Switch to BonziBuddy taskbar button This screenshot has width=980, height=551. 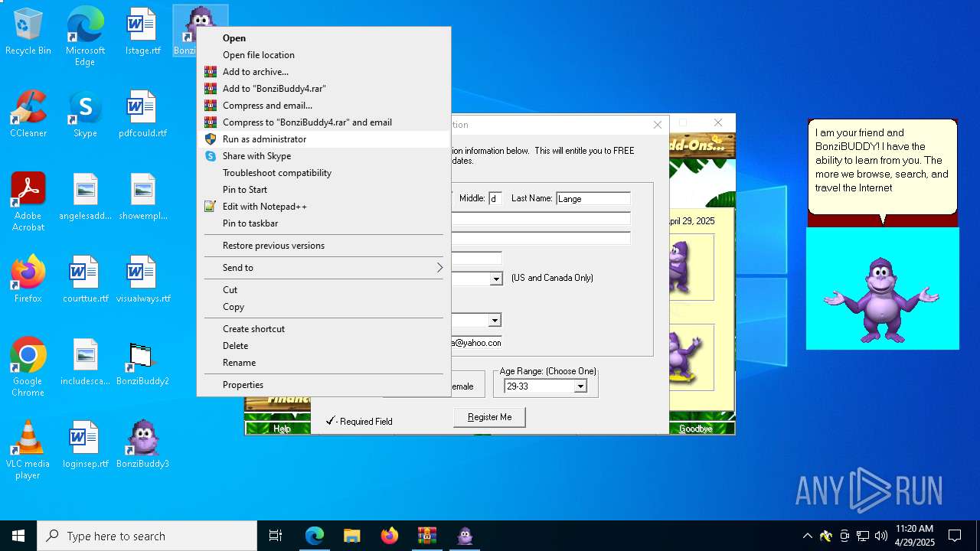[465, 536]
